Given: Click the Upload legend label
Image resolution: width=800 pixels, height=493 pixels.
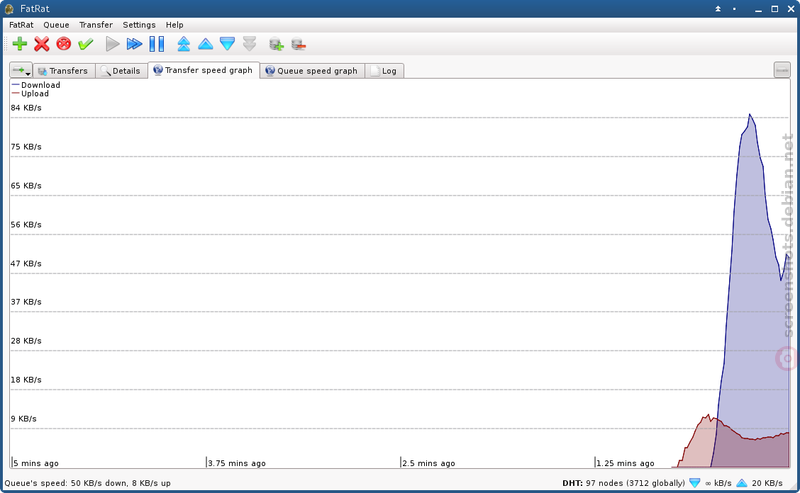Looking at the screenshot, I should 35,93.
